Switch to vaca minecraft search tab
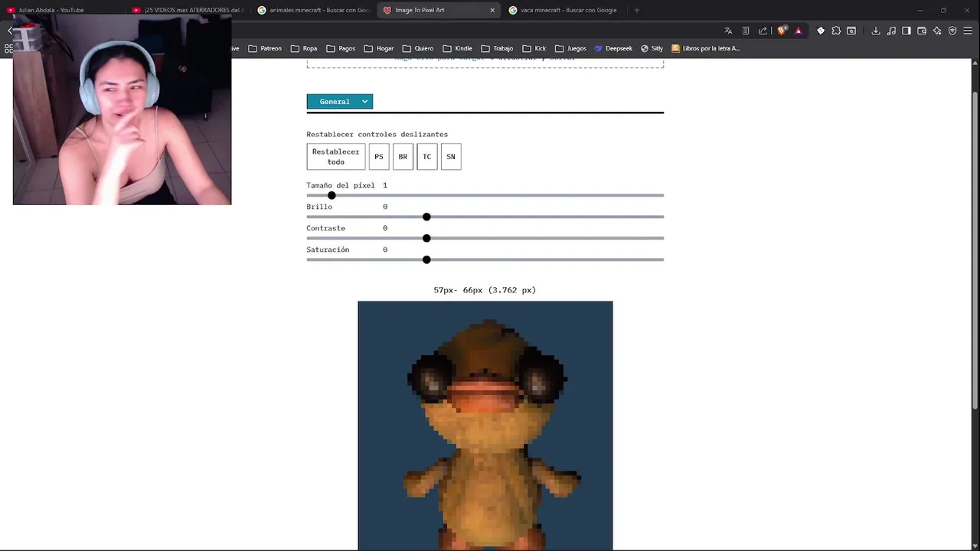980x551 pixels. (x=565, y=10)
